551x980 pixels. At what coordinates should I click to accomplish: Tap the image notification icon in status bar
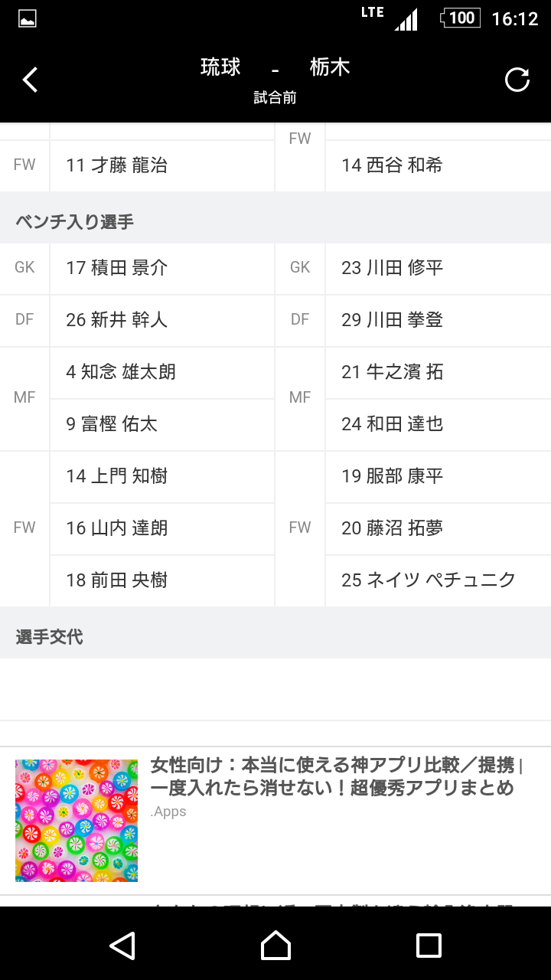(x=28, y=19)
